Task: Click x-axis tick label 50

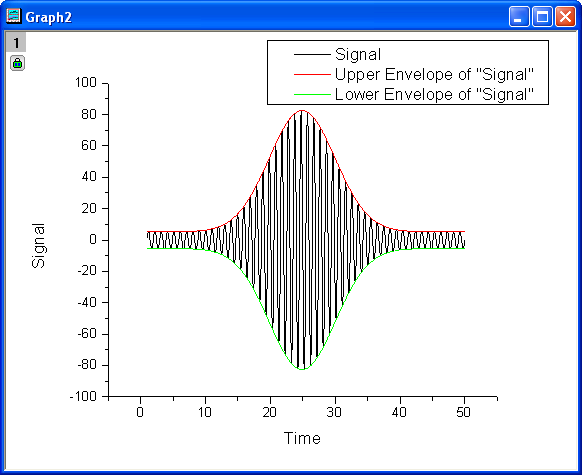Action: pyautogui.click(x=464, y=412)
